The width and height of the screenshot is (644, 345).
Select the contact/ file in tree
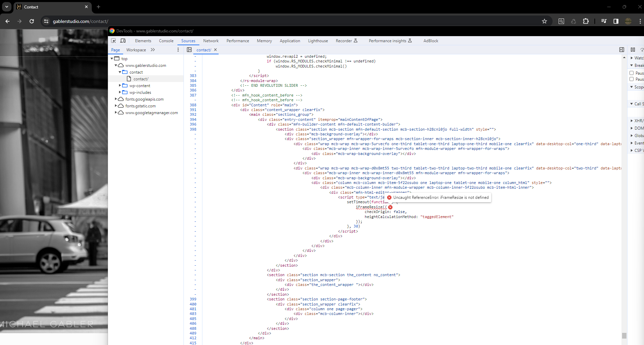(141, 79)
